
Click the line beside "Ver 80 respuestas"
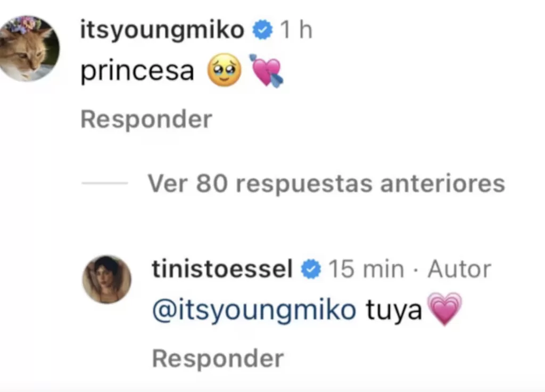click(x=104, y=184)
